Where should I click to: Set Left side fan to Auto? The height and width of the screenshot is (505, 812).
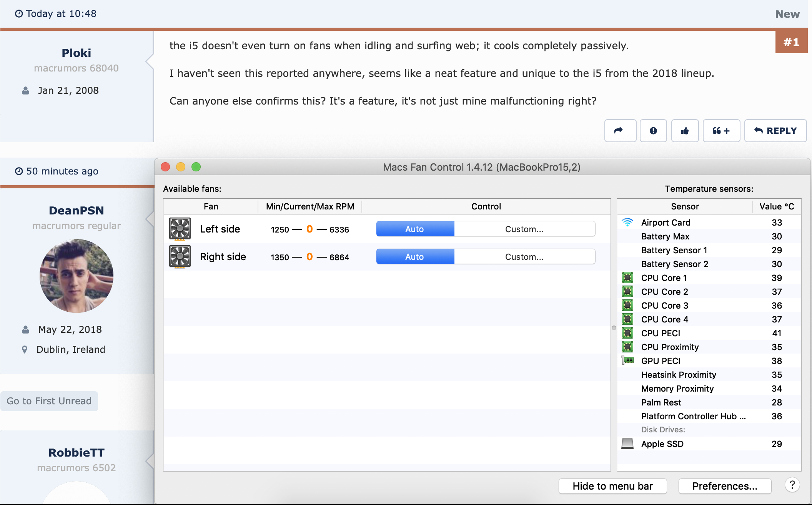pos(415,229)
